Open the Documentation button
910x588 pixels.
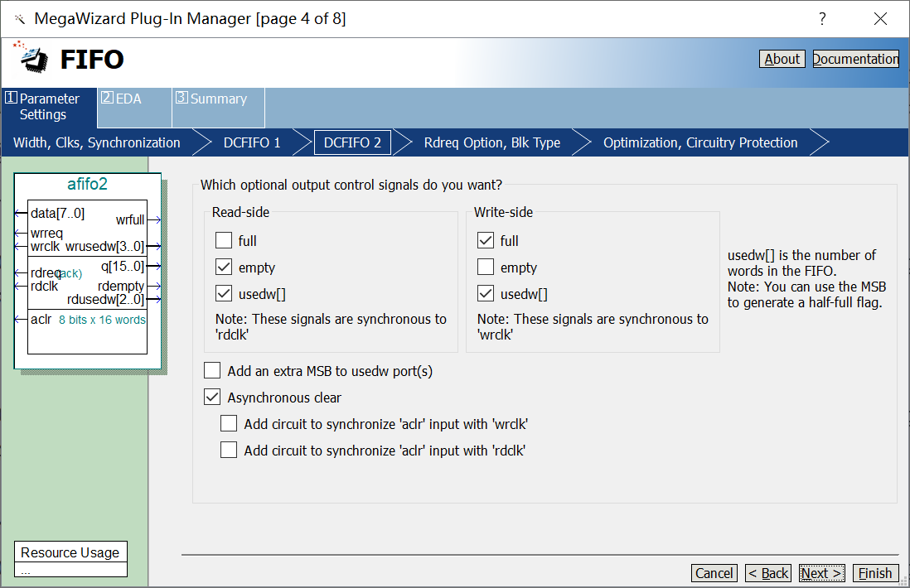pos(856,59)
